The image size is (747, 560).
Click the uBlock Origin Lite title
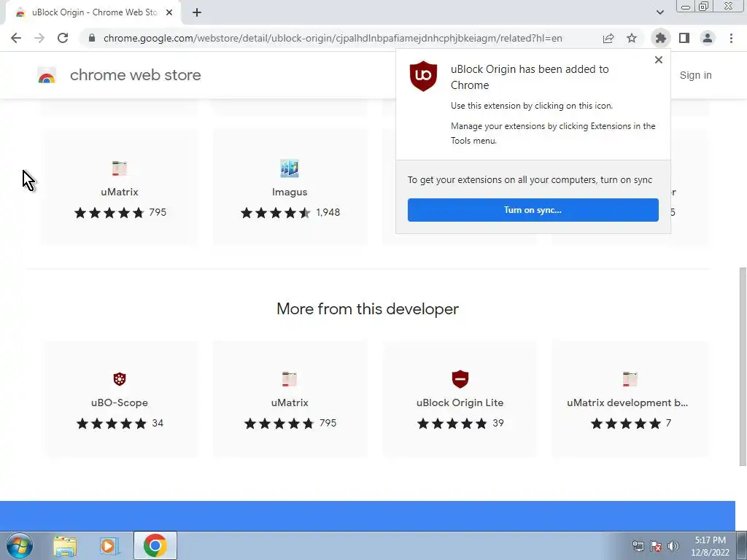460,402
